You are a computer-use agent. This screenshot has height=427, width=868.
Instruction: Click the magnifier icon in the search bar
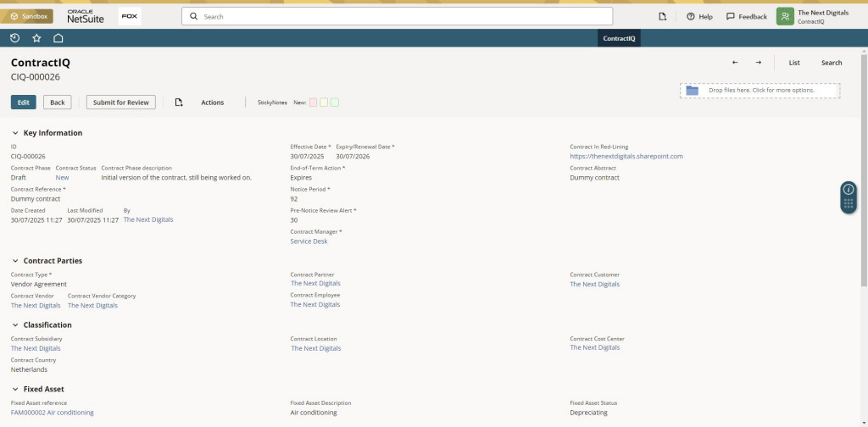click(x=194, y=17)
